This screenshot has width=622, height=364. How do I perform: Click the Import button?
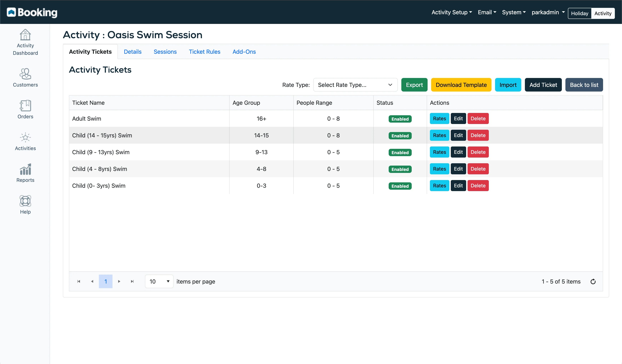(x=508, y=85)
